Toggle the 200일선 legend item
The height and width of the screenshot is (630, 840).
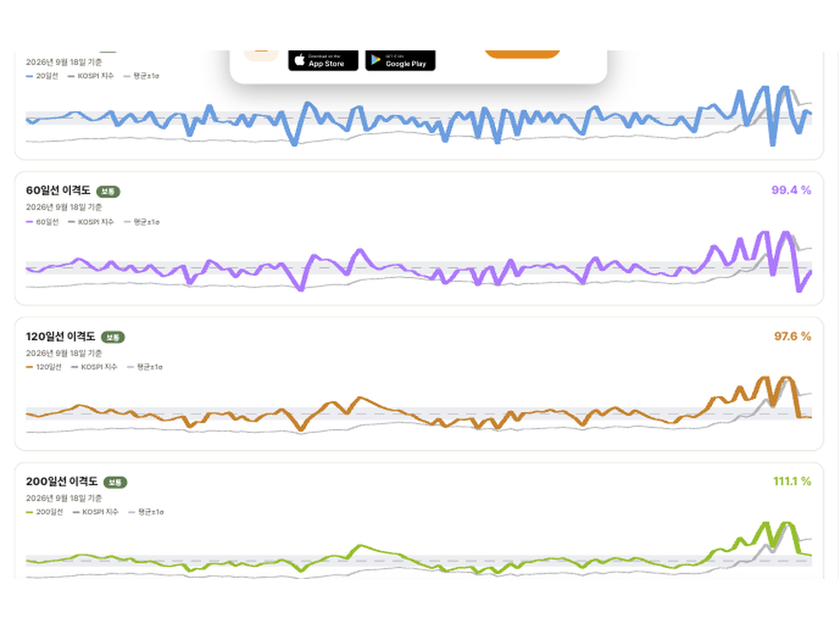point(44,512)
